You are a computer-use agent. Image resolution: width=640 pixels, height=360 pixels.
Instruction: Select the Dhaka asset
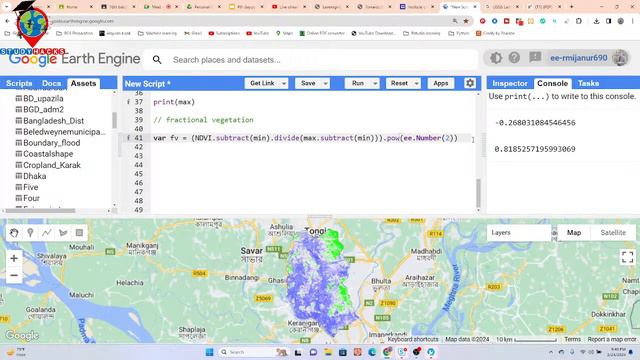pos(35,176)
